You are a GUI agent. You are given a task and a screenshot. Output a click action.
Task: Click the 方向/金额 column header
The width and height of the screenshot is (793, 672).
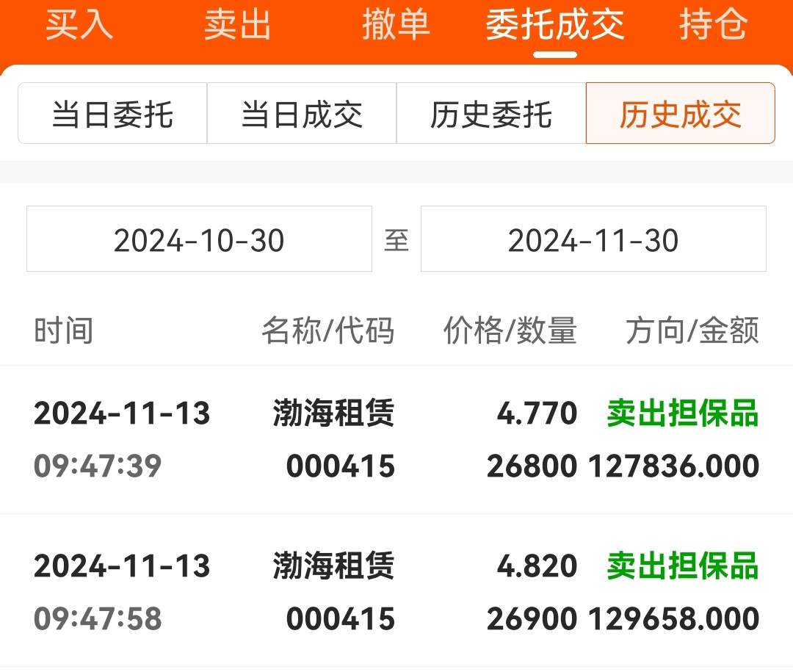pos(692,330)
